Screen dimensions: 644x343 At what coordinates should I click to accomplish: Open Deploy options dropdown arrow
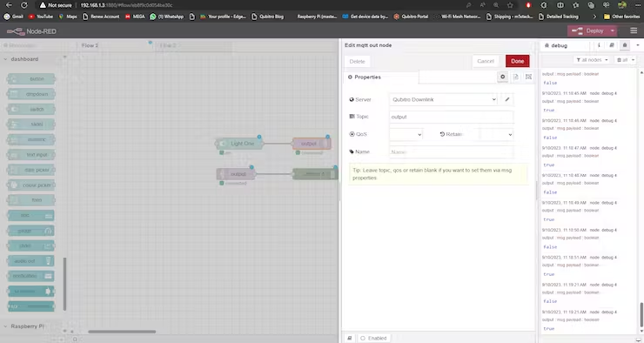coord(613,30)
